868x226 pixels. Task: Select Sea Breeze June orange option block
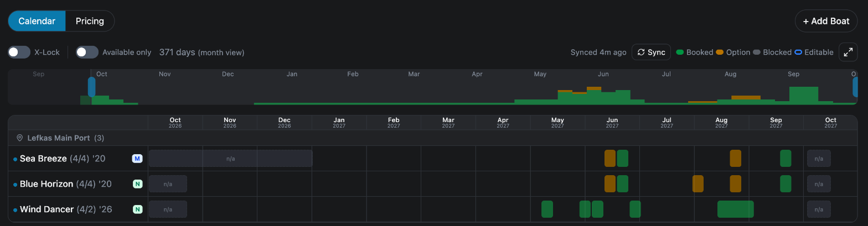point(610,159)
